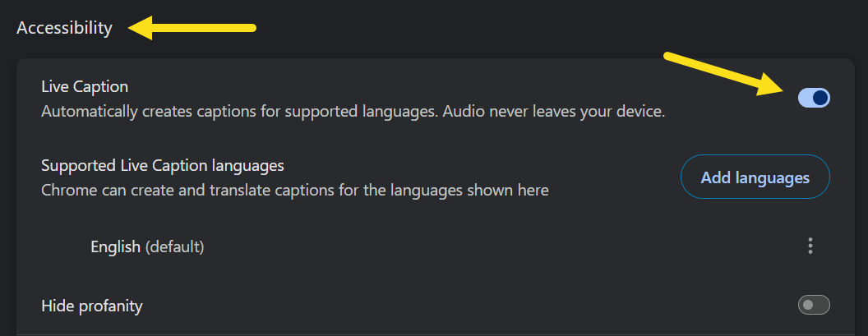Viewport: 868px width, 336px height.
Task: Click the "(default)" tag next to English
Action: tap(175, 247)
